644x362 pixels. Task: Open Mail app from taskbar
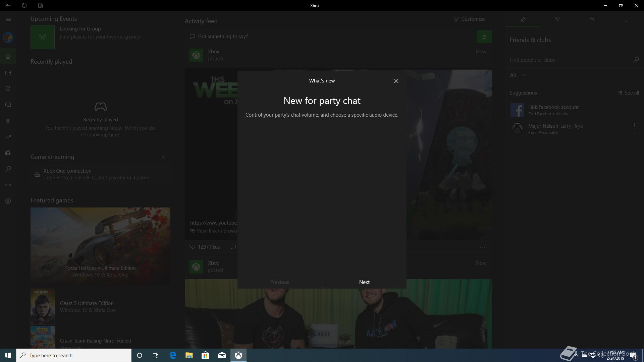tap(222, 355)
